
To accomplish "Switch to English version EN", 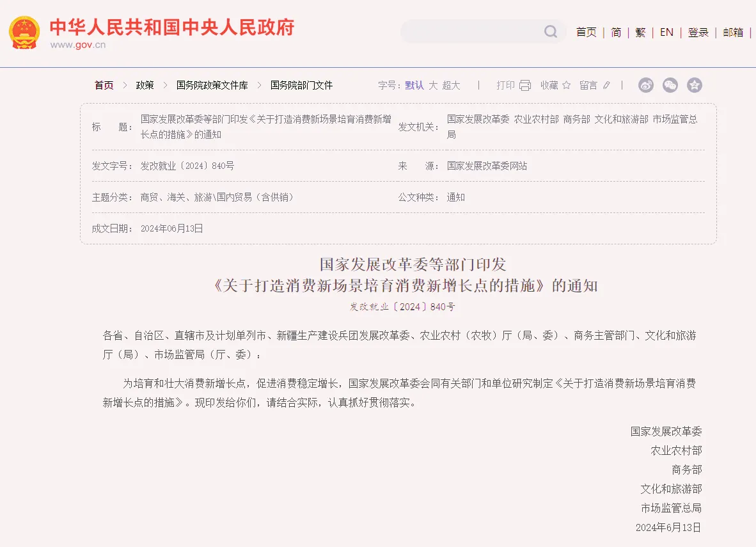I will 666,33.
